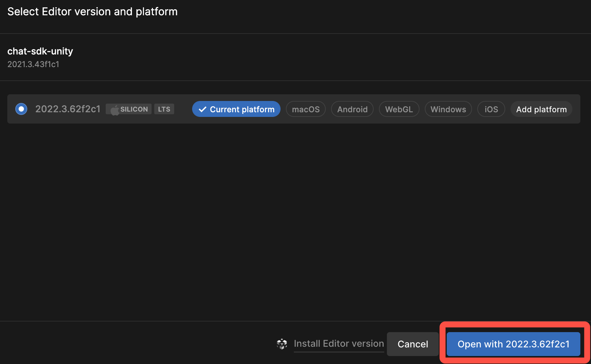Image resolution: width=591 pixels, height=364 pixels.
Task: Click the Select Editor version and platform heading
Action: click(x=92, y=12)
